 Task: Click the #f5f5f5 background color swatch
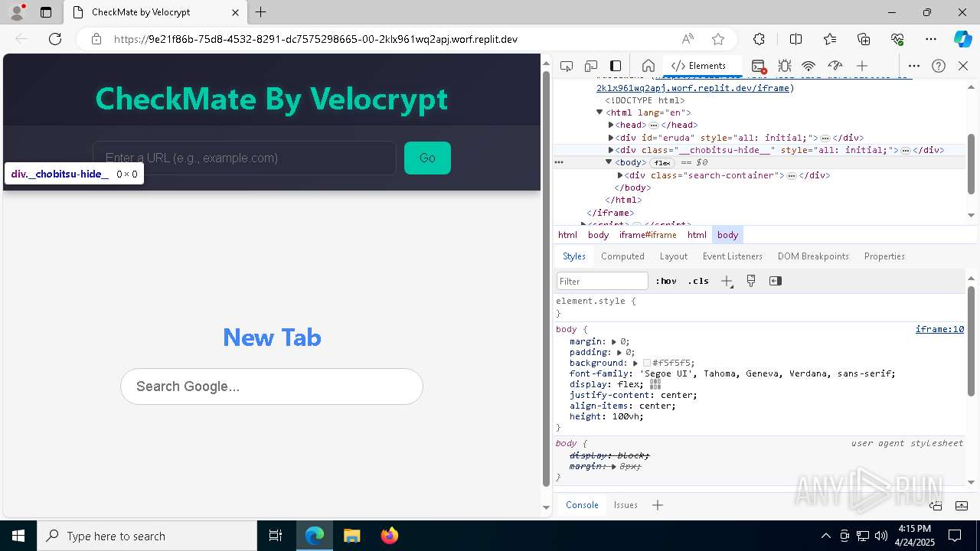[647, 364]
